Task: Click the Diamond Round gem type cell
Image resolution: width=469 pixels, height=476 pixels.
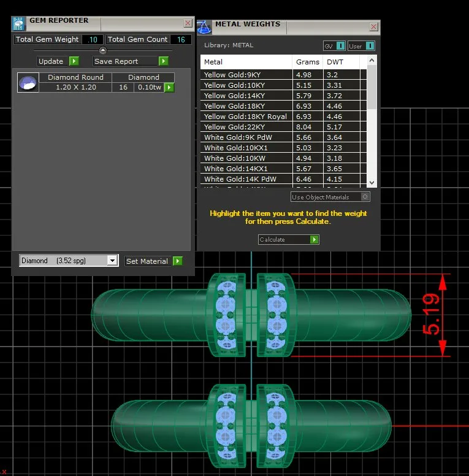Action: (75, 77)
